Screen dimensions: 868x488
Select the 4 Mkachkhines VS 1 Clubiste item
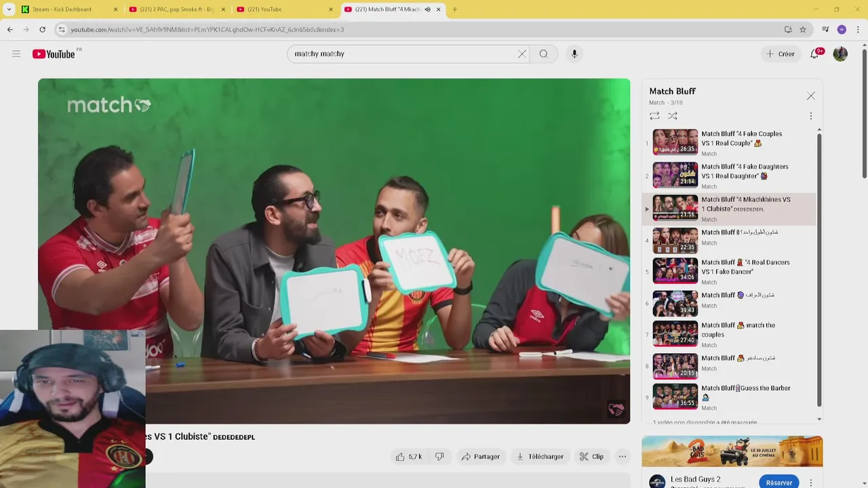[729, 208]
